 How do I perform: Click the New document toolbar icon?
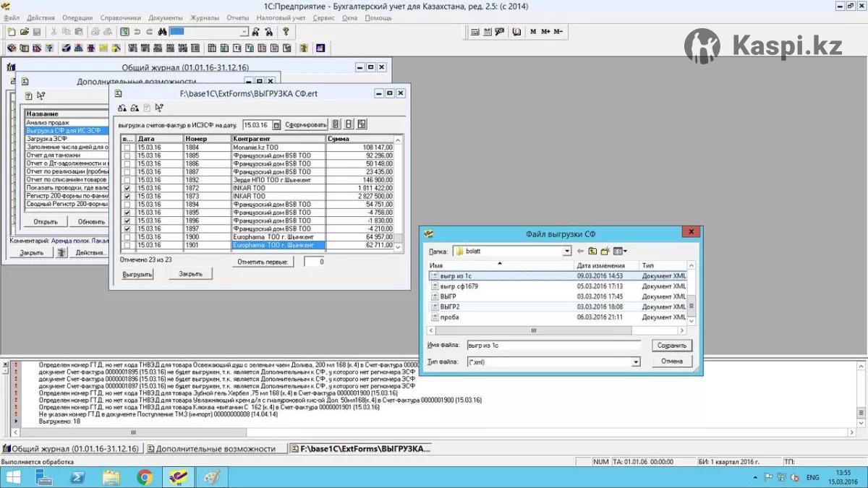point(12,32)
